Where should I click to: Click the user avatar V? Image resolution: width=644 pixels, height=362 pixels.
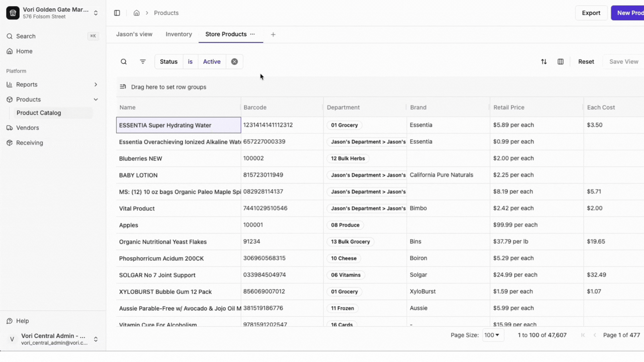pos(12,339)
